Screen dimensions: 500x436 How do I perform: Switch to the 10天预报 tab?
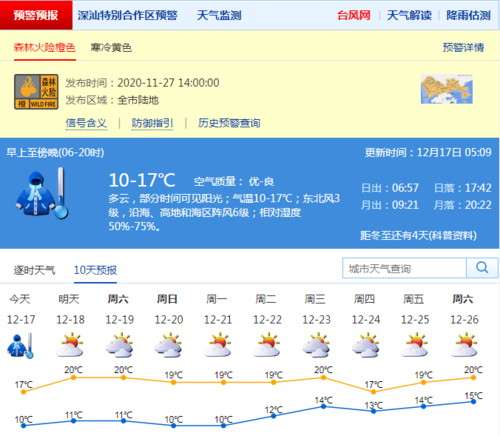coord(95,270)
